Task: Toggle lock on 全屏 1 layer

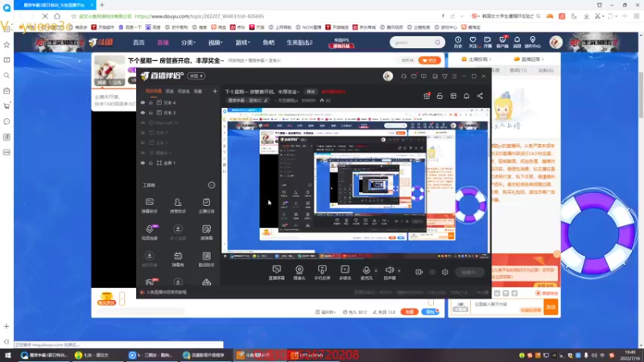Action: [x=151, y=163]
